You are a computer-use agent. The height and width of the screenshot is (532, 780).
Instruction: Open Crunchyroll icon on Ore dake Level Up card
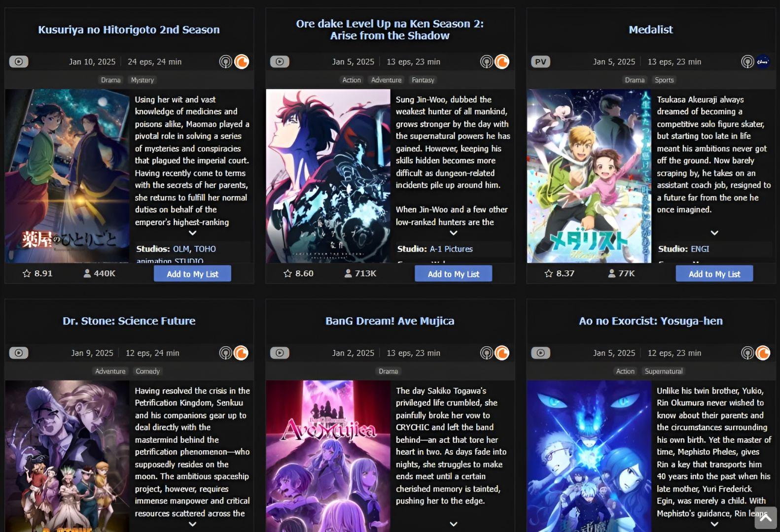(x=502, y=62)
